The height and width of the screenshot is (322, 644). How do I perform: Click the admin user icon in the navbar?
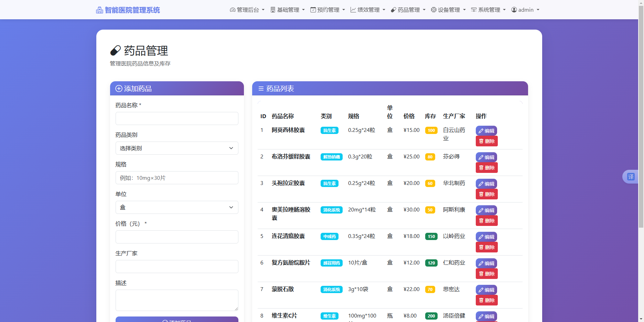coord(514,10)
